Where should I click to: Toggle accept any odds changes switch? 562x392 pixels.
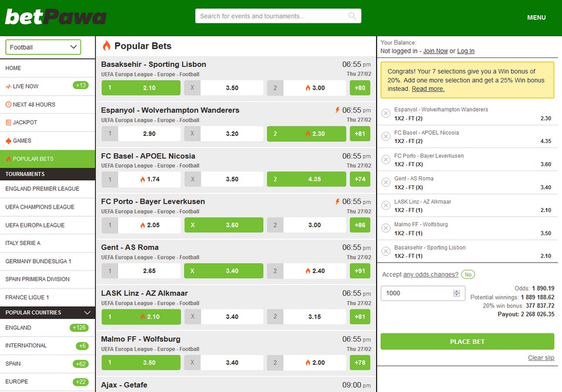click(468, 275)
